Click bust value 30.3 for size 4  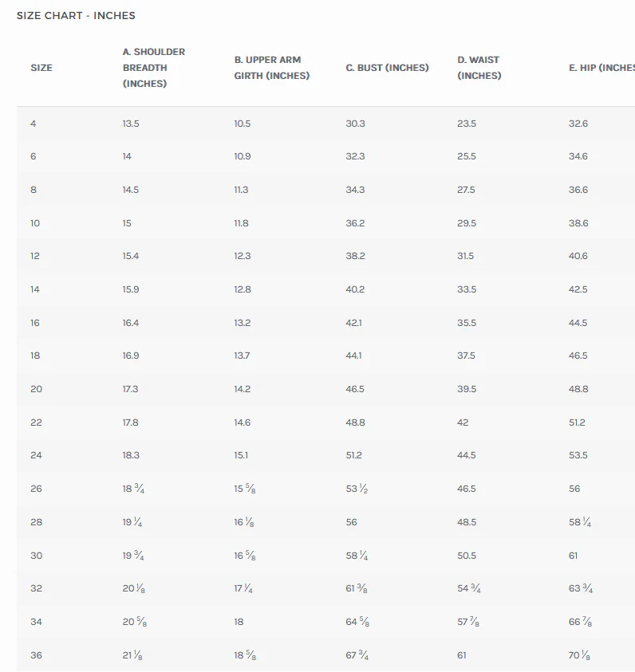coord(355,124)
